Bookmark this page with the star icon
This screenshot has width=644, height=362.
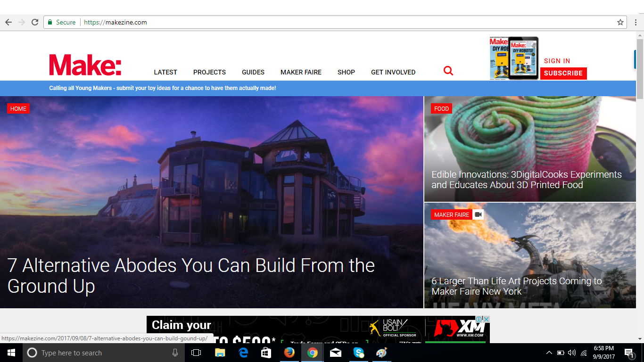[620, 22]
